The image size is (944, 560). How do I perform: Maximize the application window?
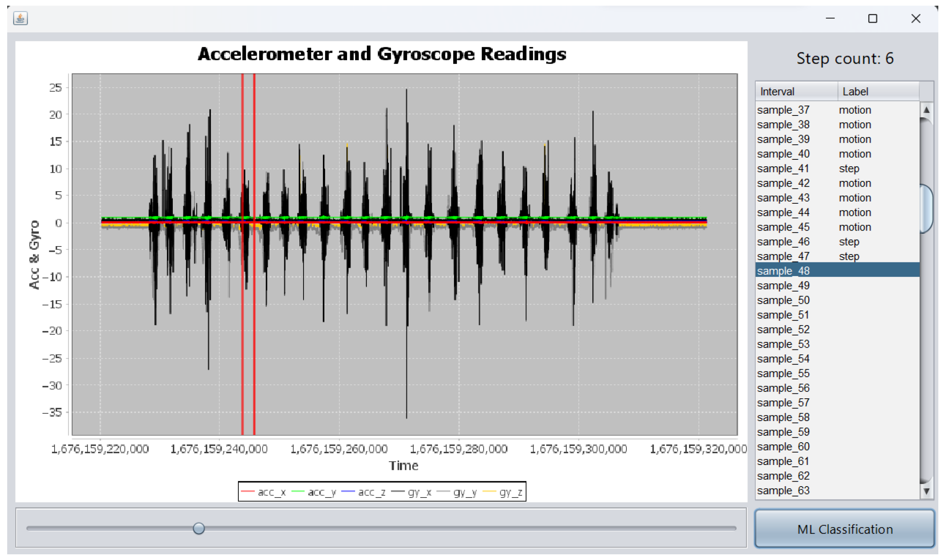[872, 19]
